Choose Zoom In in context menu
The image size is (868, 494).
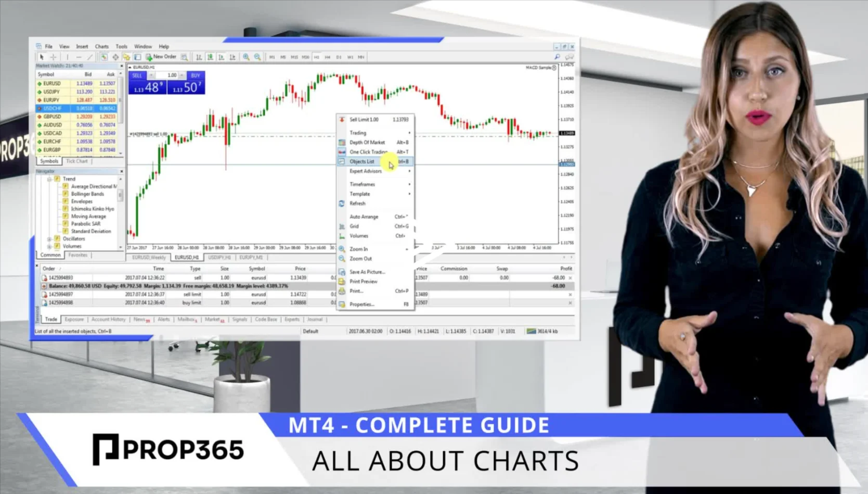pyautogui.click(x=375, y=249)
